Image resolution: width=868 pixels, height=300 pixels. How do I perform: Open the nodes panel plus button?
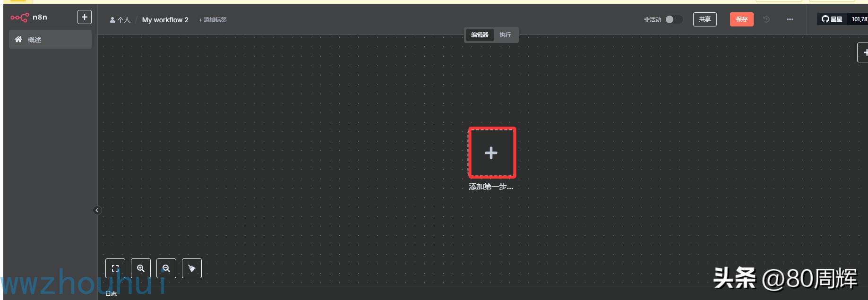863,52
